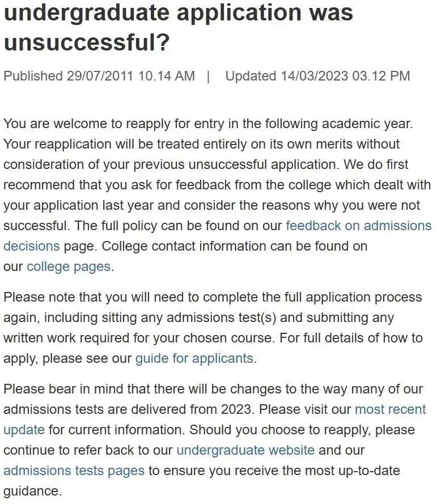Open the "feedback on admissions" link
437x504 pixels.
point(358,226)
